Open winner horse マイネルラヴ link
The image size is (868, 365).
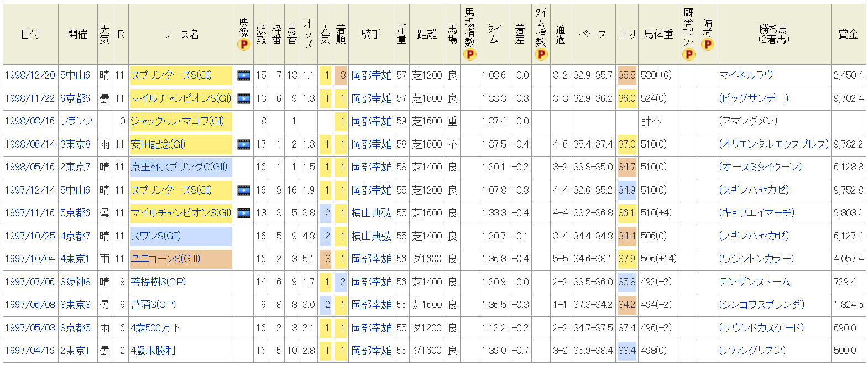[746, 75]
